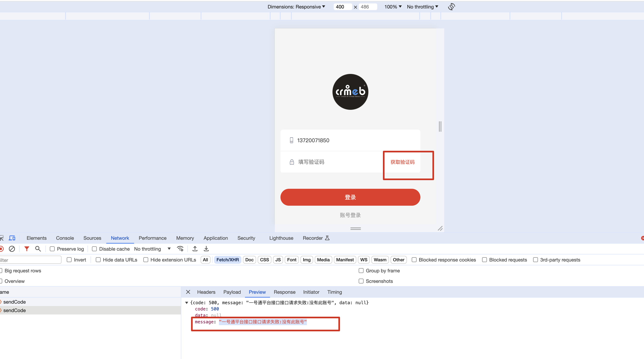Click 获取验证码 get code link
Screen dimensions: 644x359
(x=402, y=162)
